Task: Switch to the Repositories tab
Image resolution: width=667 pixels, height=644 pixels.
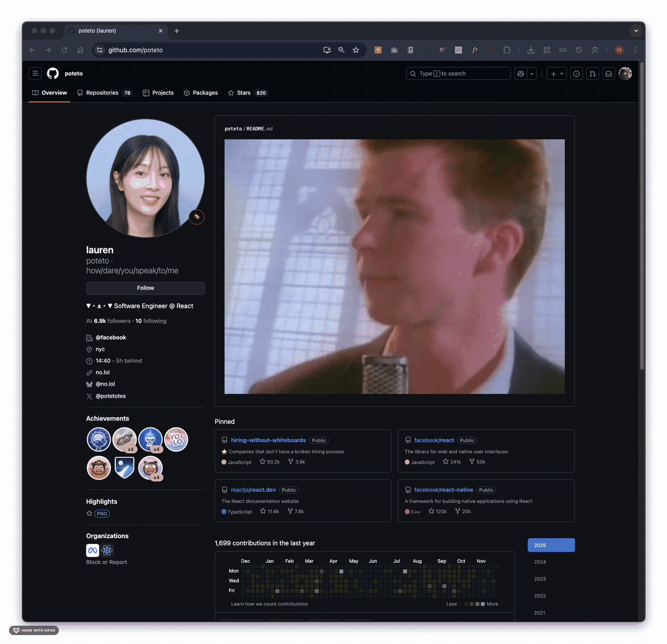Action: tap(102, 93)
